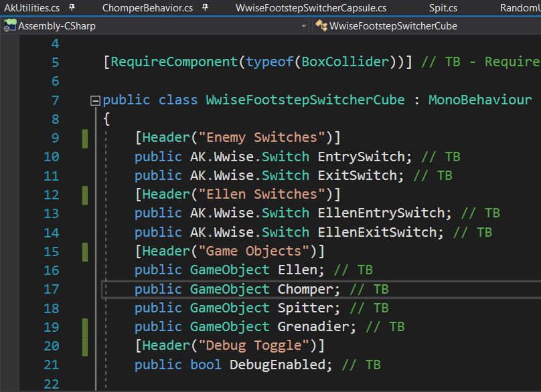
Task: Click the "Debug Toggle" header string
Action: click(x=254, y=345)
